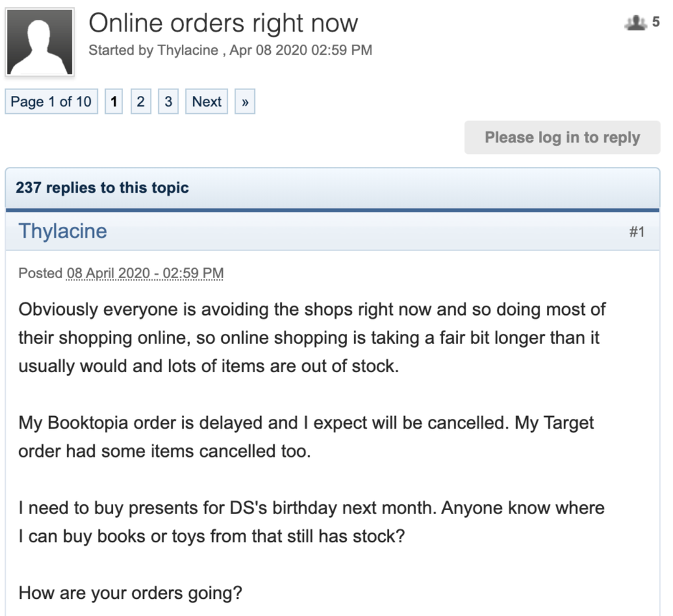Screen dimensions: 673x616
Task: Click "How are your orders going?" line
Action: coord(130,593)
